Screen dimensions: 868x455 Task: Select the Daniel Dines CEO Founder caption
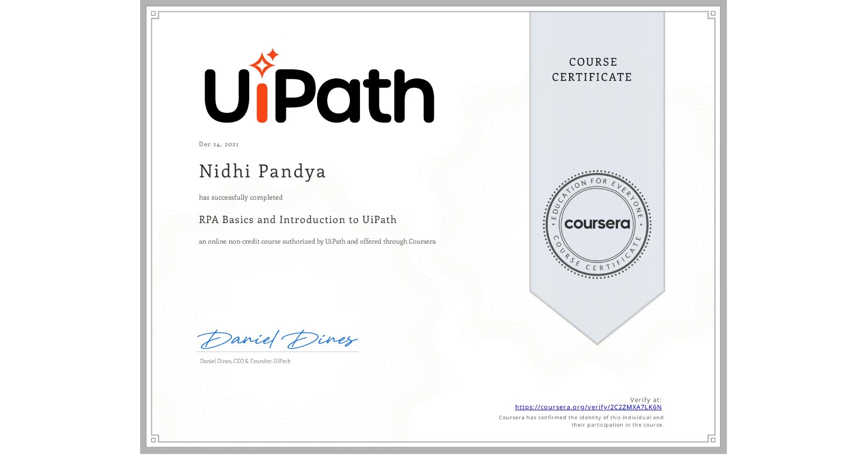tap(244, 361)
